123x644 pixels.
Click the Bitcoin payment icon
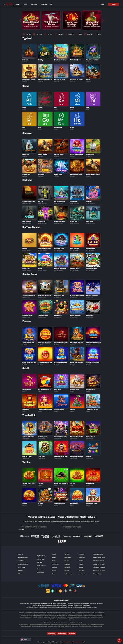[x=60, y=591]
